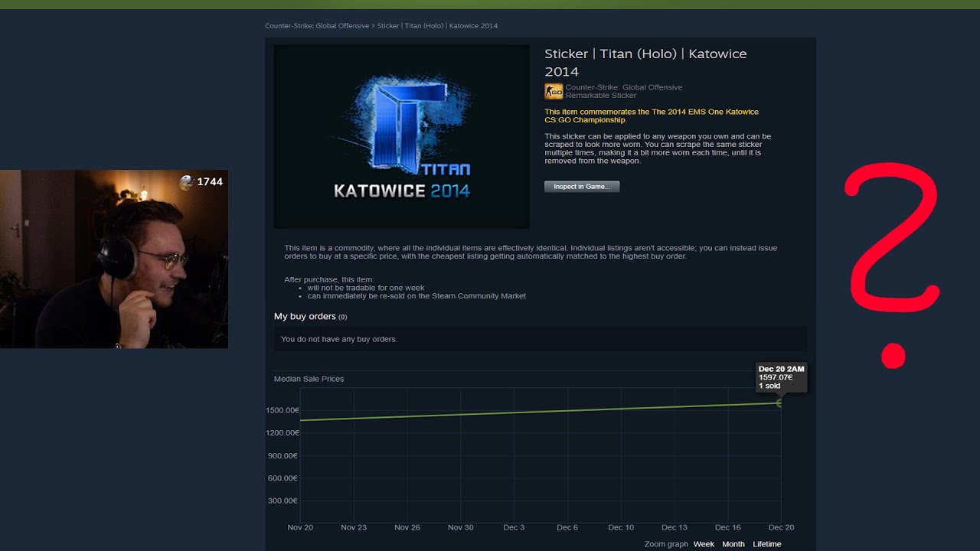Screen dimensions: 980x551
Task: Set graph zoom to Week
Action: pos(704,544)
